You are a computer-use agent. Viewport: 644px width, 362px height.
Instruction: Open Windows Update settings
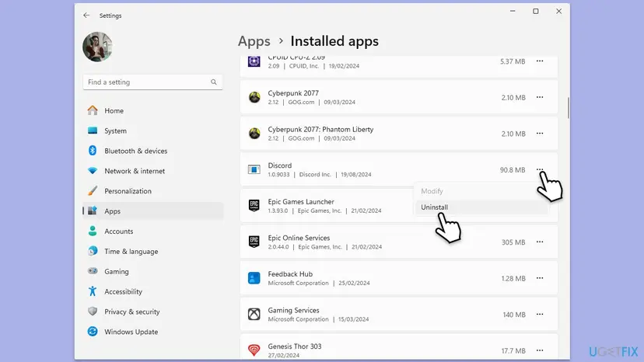(152, 332)
